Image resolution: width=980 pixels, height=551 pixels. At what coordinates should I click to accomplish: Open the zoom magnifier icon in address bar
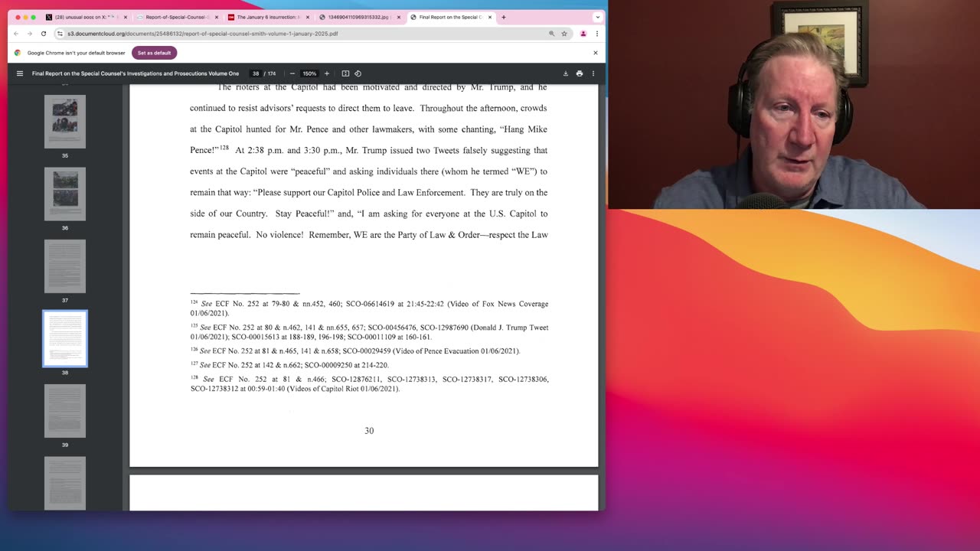click(x=551, y=34)
